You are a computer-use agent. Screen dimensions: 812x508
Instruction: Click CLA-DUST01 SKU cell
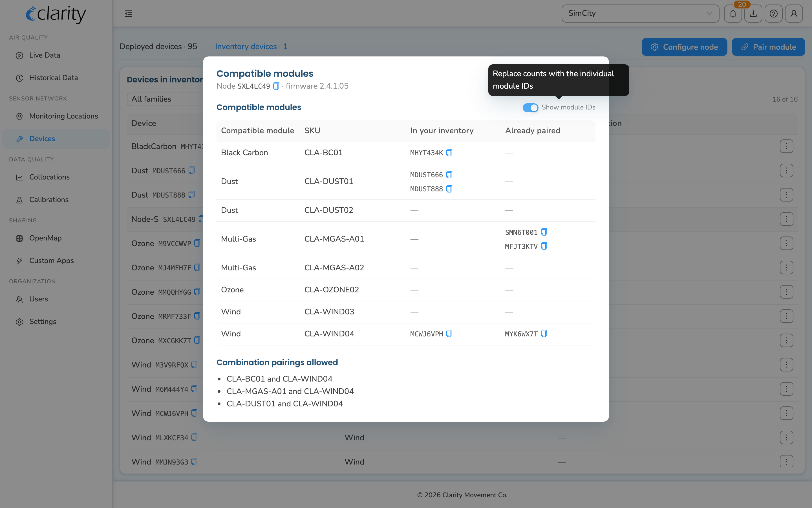pos(328,181)
